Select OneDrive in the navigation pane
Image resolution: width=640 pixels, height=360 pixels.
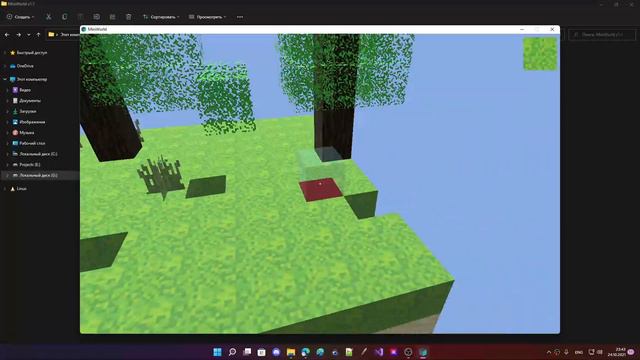[25, 66]
